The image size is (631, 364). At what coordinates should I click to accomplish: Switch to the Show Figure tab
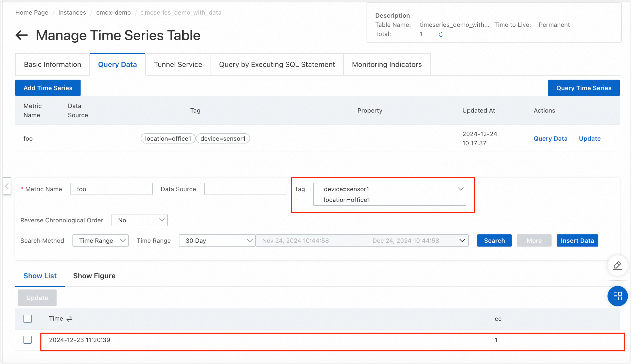94,276
